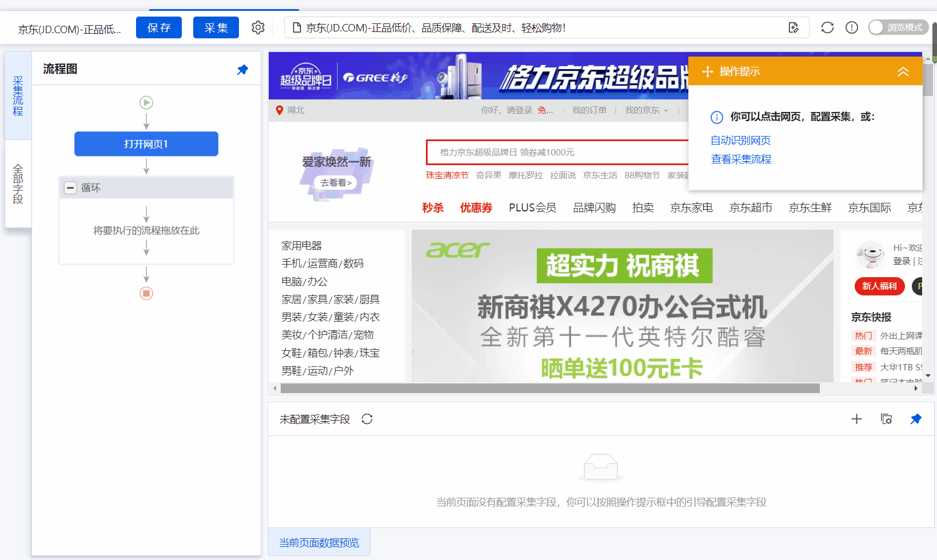Click the 家用电器 category
Image resolution: width=937 pixels, height=560 pixels.
pyautogui.click(x=302, y=246)
